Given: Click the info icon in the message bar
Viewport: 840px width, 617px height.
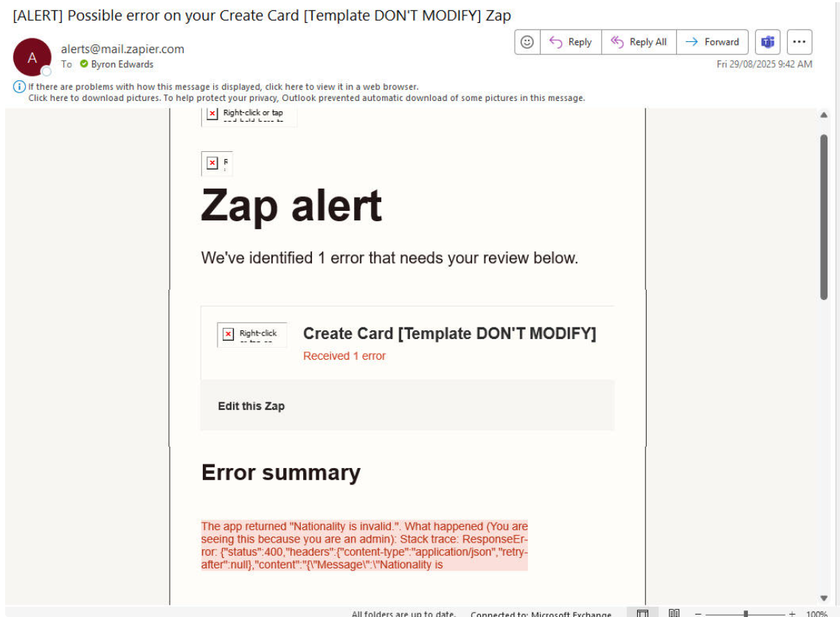Looking at the screenshot, I should click(x=20, y=87).
